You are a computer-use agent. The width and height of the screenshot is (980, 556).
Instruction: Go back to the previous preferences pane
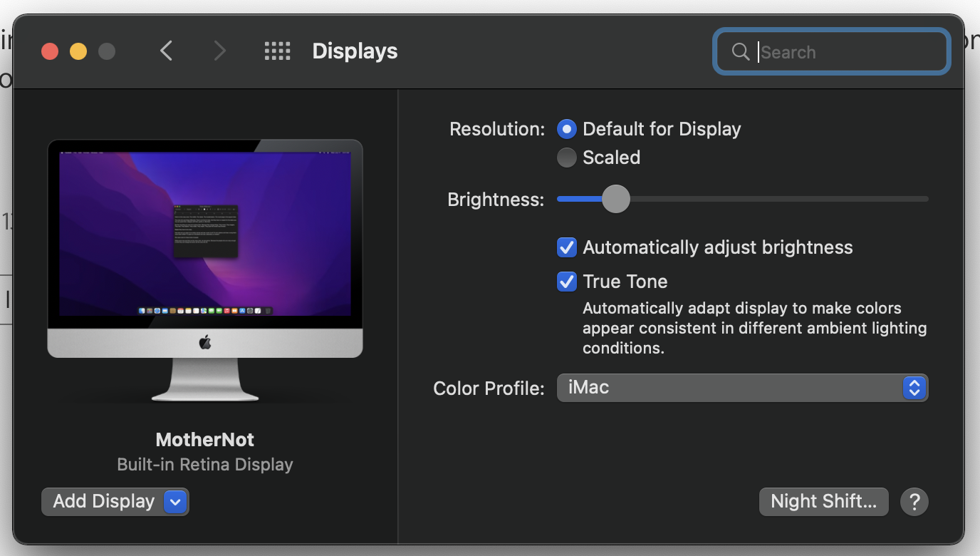[x=167, y=51]
